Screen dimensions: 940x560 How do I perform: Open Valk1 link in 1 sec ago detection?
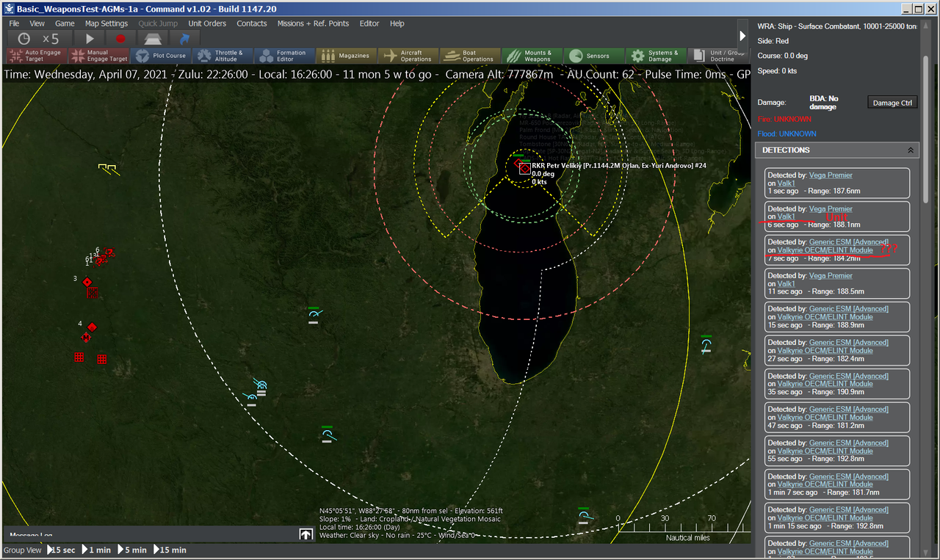coord(786,183)
